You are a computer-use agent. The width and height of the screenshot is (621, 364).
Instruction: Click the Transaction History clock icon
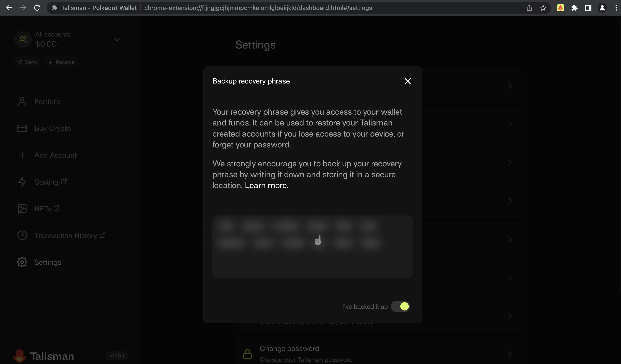tap(22, 235)
